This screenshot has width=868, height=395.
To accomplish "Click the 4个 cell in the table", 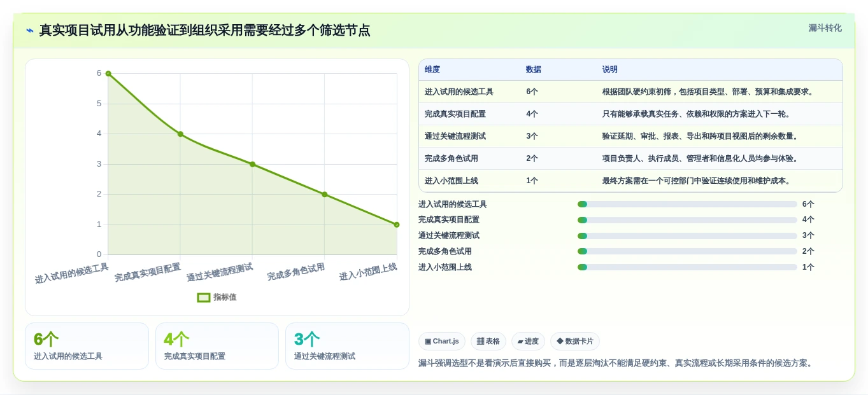I will coord(532,114).
